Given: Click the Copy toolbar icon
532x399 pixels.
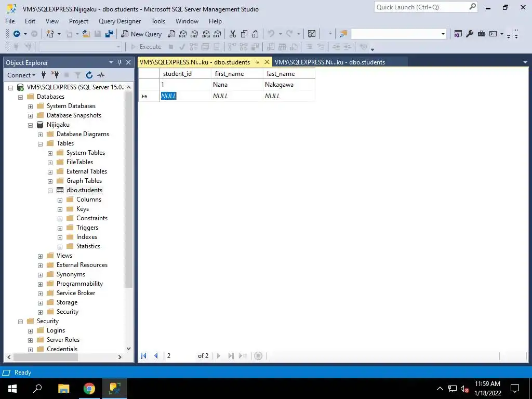Looking at the screenshot, I should tap(244, 34).
